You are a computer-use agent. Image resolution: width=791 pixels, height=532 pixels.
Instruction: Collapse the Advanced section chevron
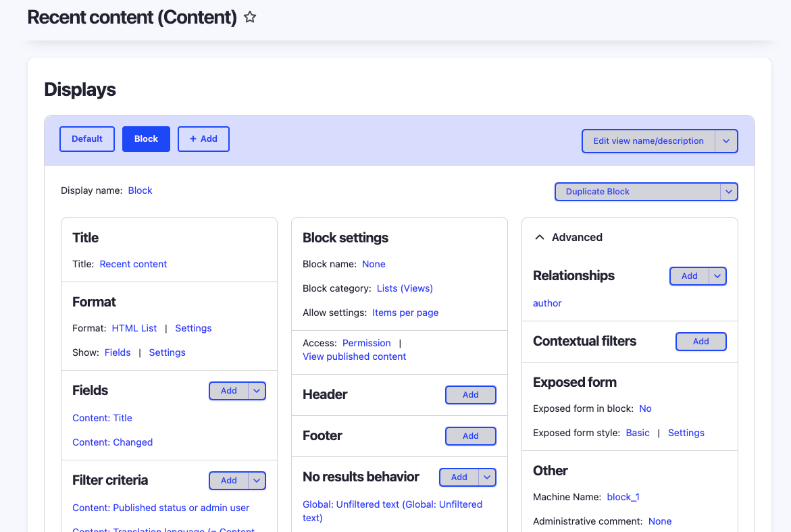(540, 238)
